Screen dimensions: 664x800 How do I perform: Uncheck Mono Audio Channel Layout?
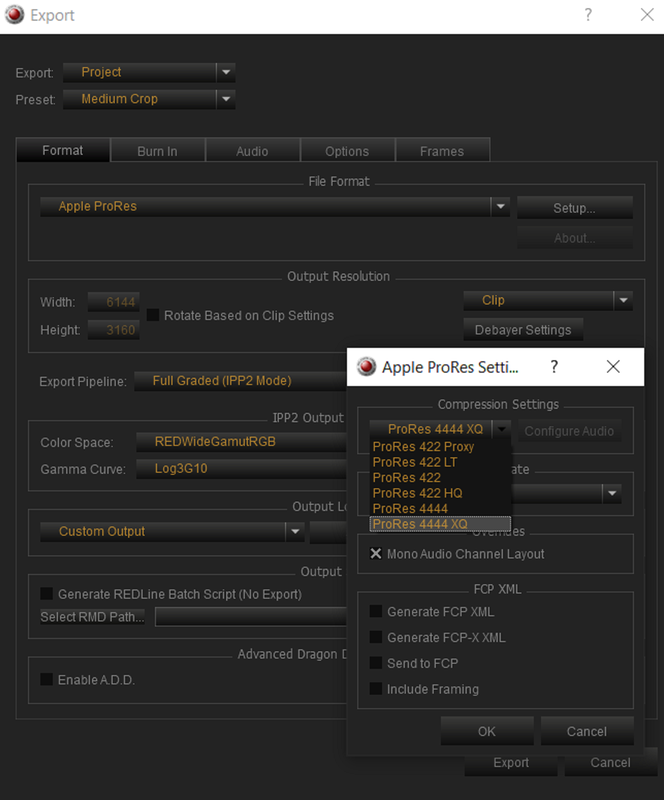pos(376,554)
